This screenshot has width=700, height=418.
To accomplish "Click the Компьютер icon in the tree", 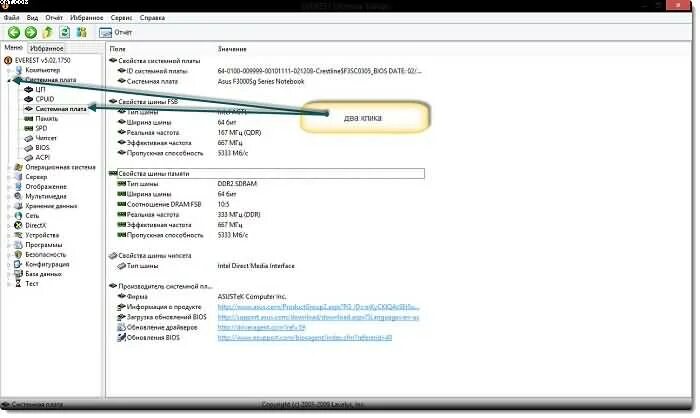I will (x=19, y=70).
